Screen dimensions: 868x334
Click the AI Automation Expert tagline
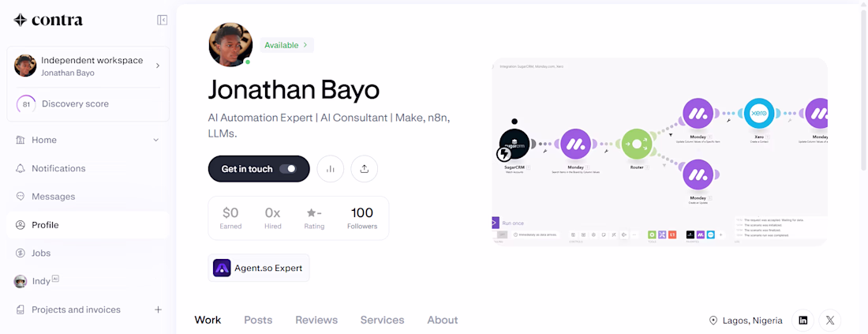[329, 126]
